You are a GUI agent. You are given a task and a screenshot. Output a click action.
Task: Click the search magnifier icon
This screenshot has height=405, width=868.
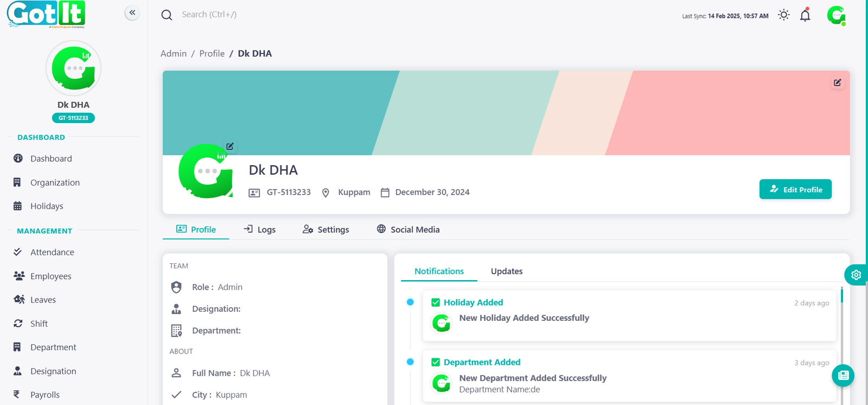pyautogui.click(x=167, y=15)
